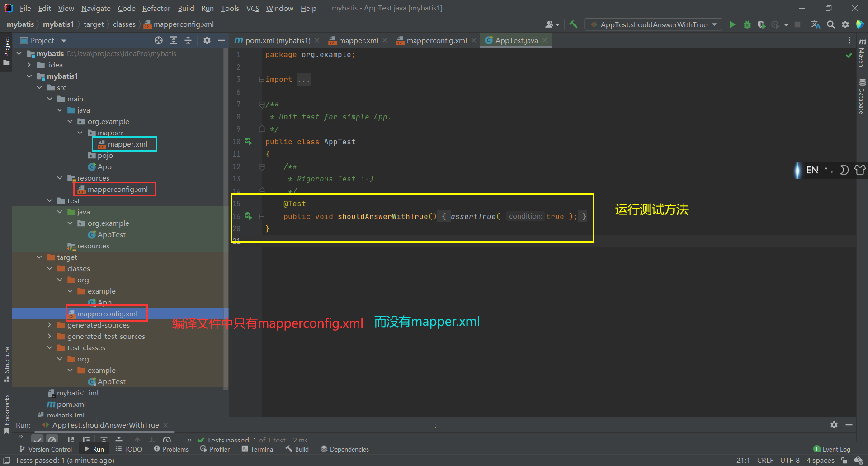The width and height of the screenshot is (868, 466).
Task: Open the Version Control tool window
Action: click(46, 449)
